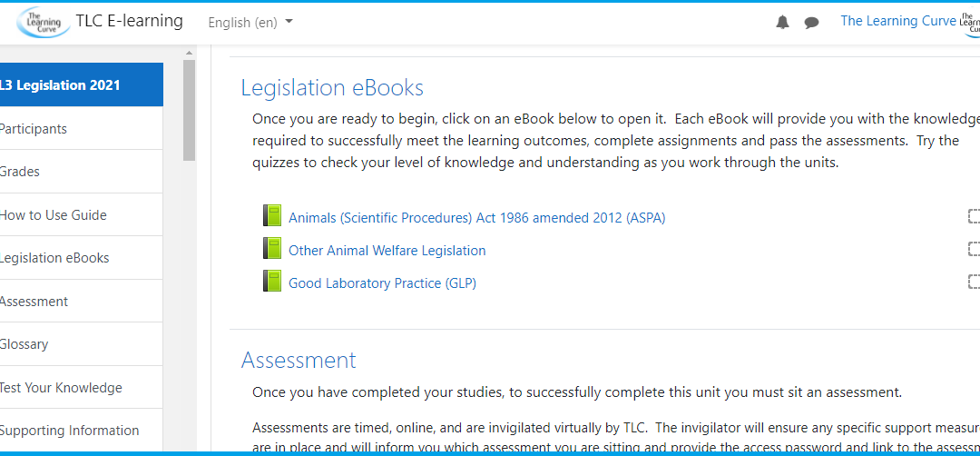Select Participants in the sidebar
This screenshot has height=456, width=980.
(34, 129)
